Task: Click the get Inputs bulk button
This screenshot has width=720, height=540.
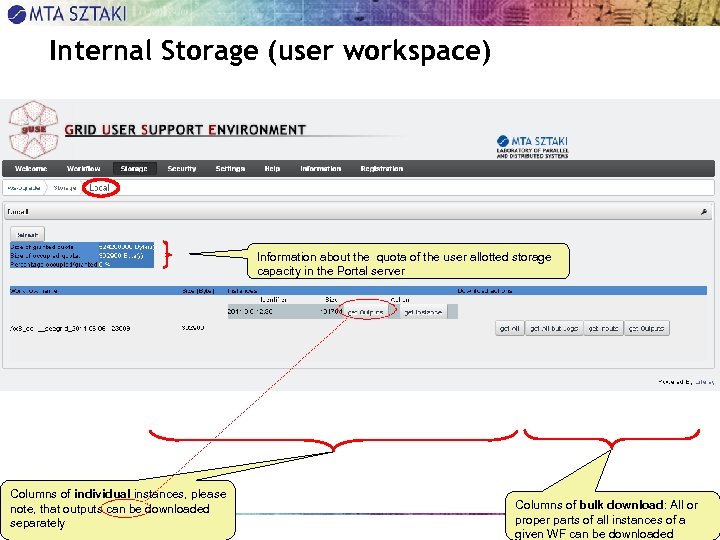Action: click(603, 328)
